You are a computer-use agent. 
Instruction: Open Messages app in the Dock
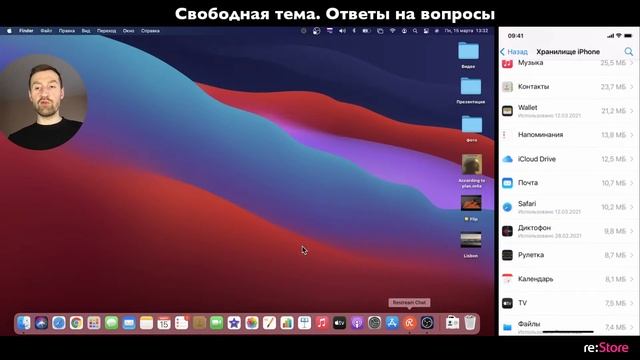(x=111, y=323)
